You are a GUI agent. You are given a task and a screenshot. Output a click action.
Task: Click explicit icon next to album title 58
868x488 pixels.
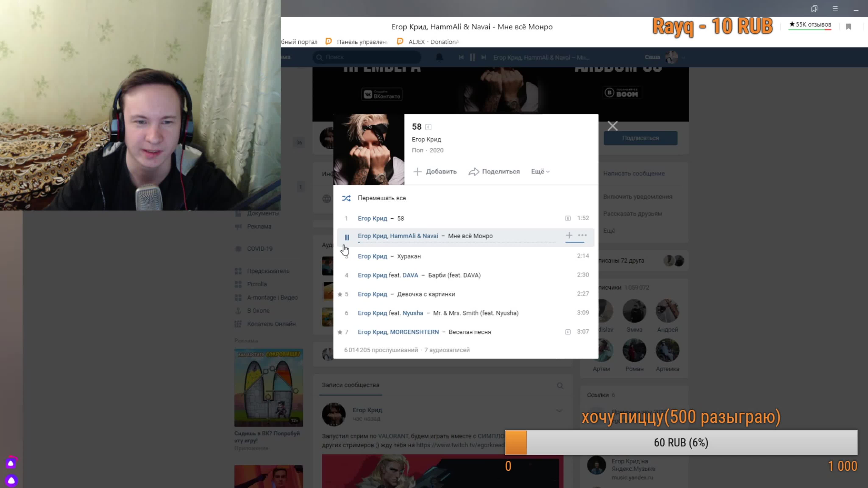pyautogui.click(x=428, y=127)
